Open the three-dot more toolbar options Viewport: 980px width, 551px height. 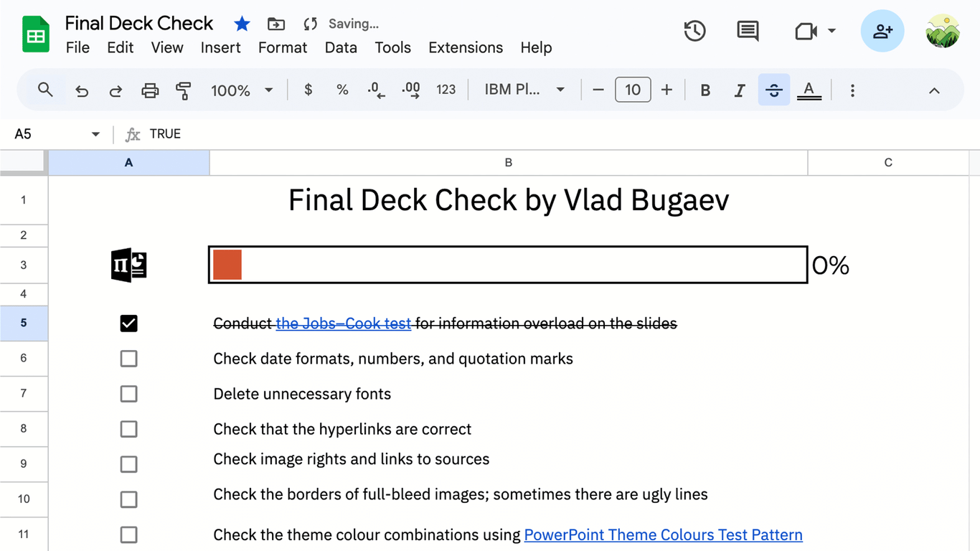point(852,90)
